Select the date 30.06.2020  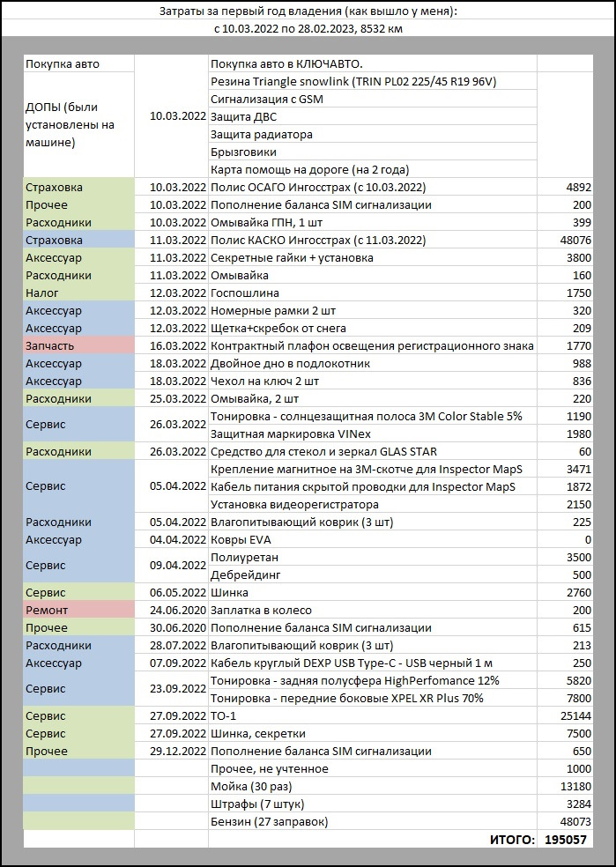tap(177, 629)
